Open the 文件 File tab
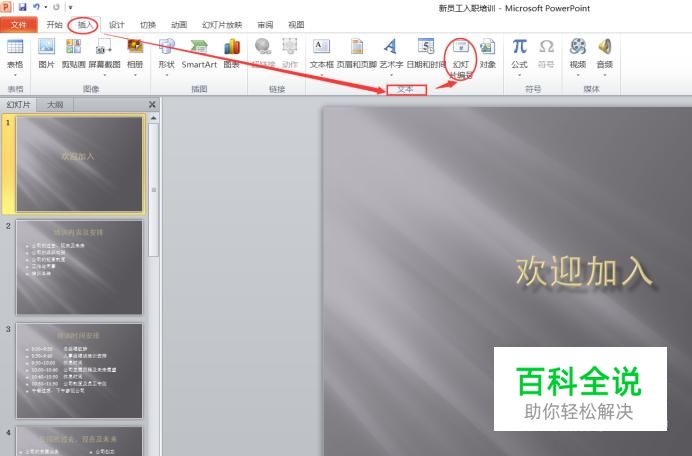This screenshot has height=456, width=692. coord(19,25)
